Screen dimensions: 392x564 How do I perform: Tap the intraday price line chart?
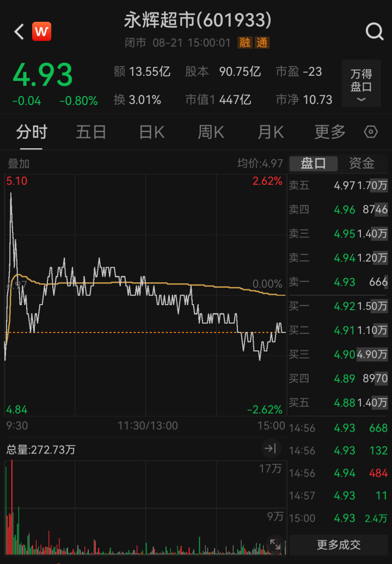pos(145,295)
